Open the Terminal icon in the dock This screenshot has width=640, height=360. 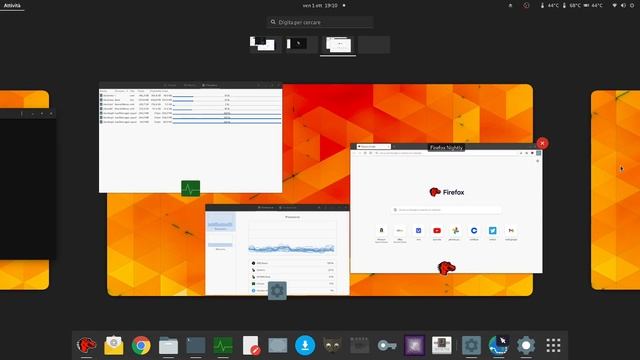coord(196,345)
